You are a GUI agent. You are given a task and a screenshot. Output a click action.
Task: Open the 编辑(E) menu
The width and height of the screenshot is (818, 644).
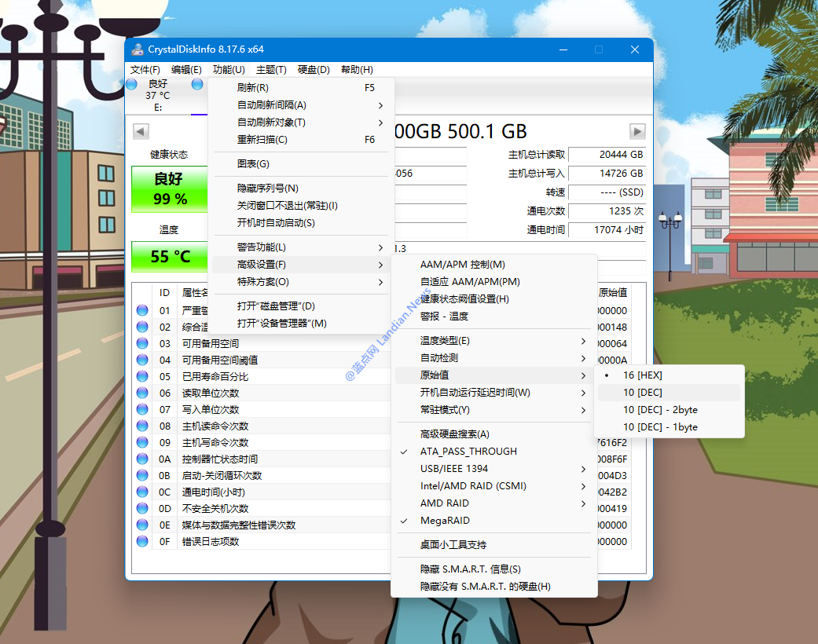(186, 70)
